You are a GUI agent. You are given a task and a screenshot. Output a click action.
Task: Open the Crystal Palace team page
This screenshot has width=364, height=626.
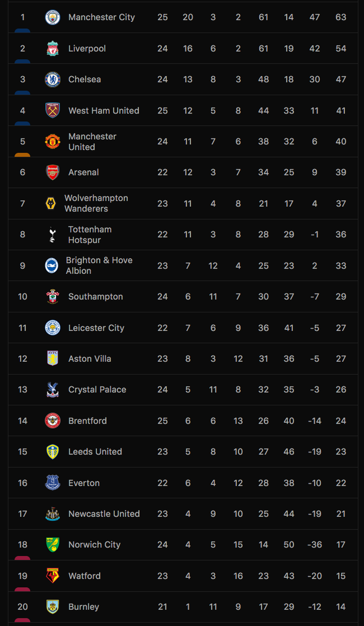click(97, 390)
